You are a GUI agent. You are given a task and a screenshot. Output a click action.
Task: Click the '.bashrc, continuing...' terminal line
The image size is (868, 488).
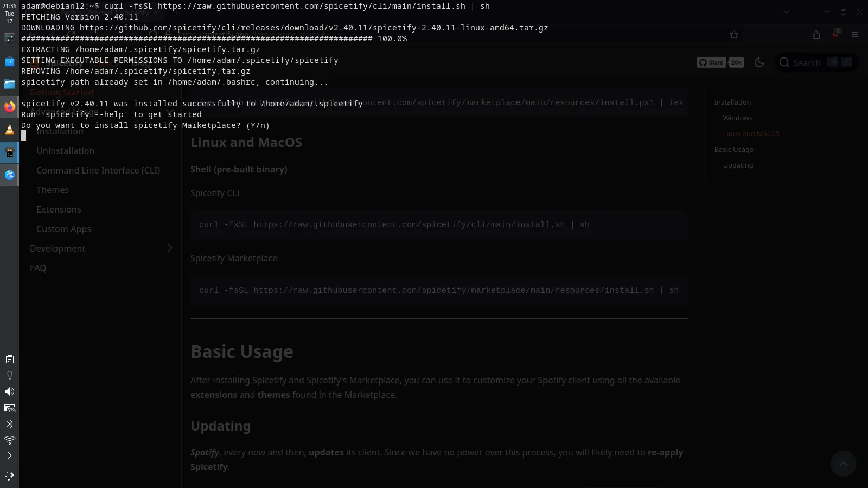pyautogui.click(x=175, y=82)
